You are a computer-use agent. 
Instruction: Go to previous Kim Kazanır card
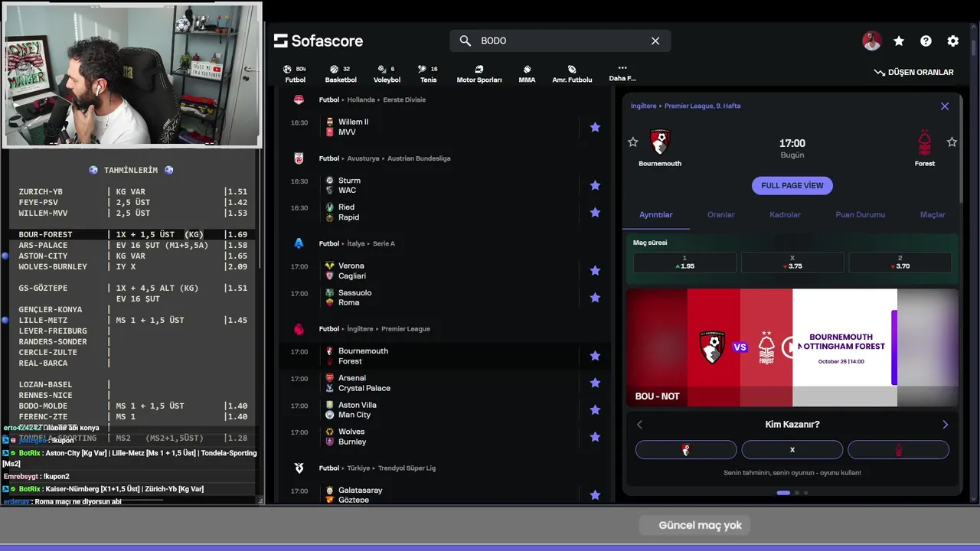tap(640, 425)
